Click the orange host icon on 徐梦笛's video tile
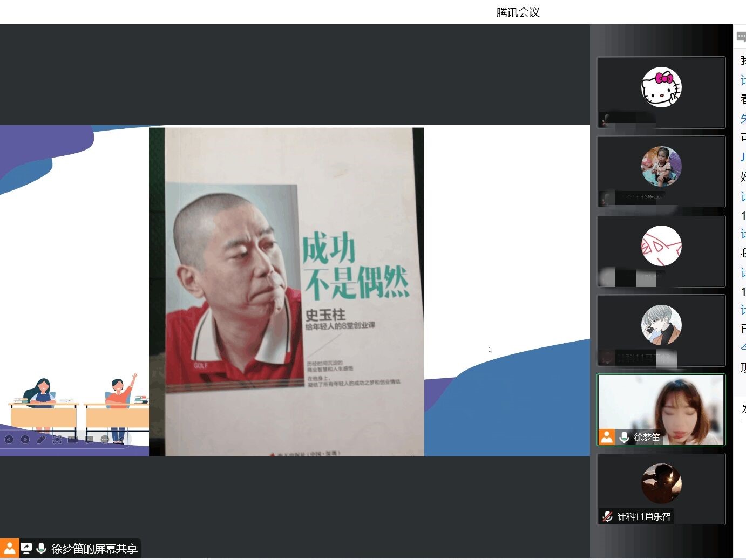 (607, 437)
